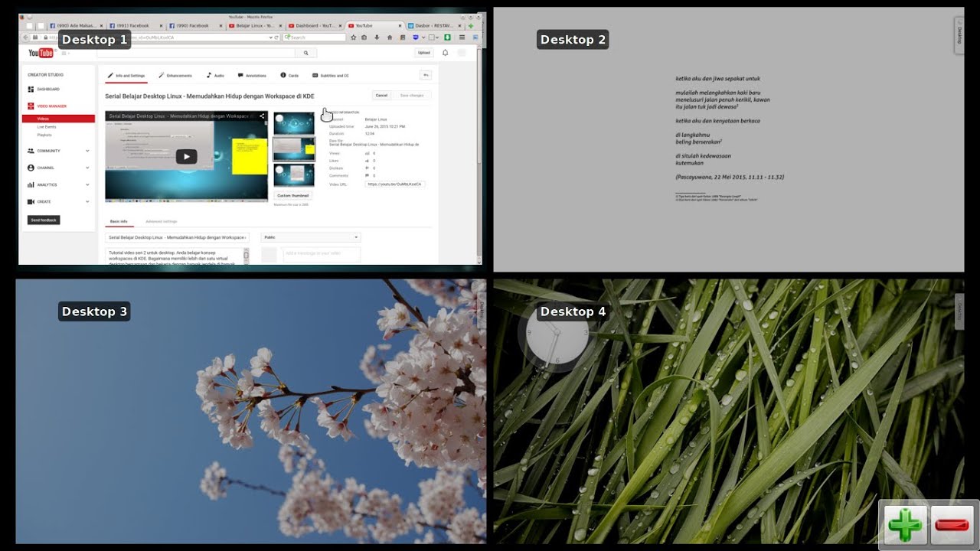
Task: Switch to Basic info tab
Action: 119,221
